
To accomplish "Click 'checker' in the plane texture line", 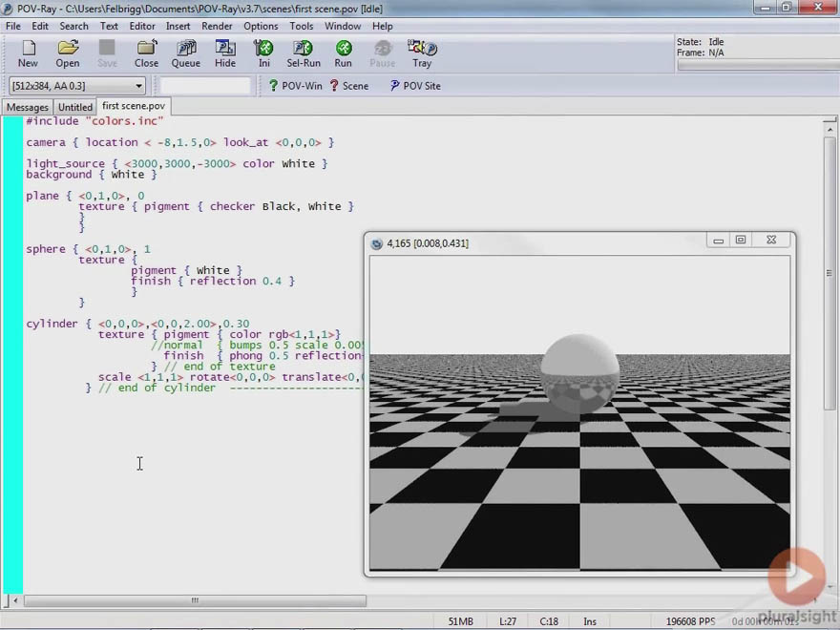I will pos(232,206).
